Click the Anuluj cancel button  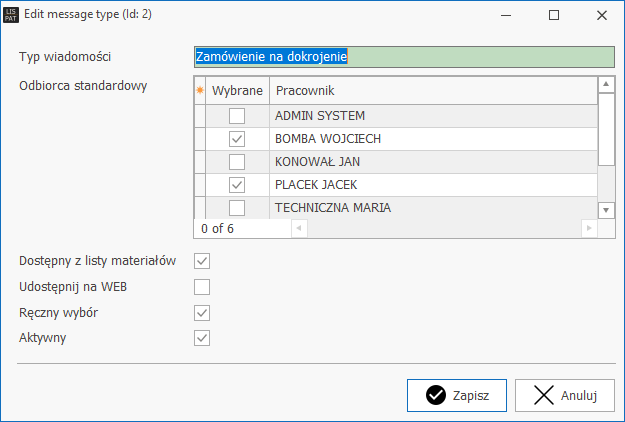click(564, 395)
